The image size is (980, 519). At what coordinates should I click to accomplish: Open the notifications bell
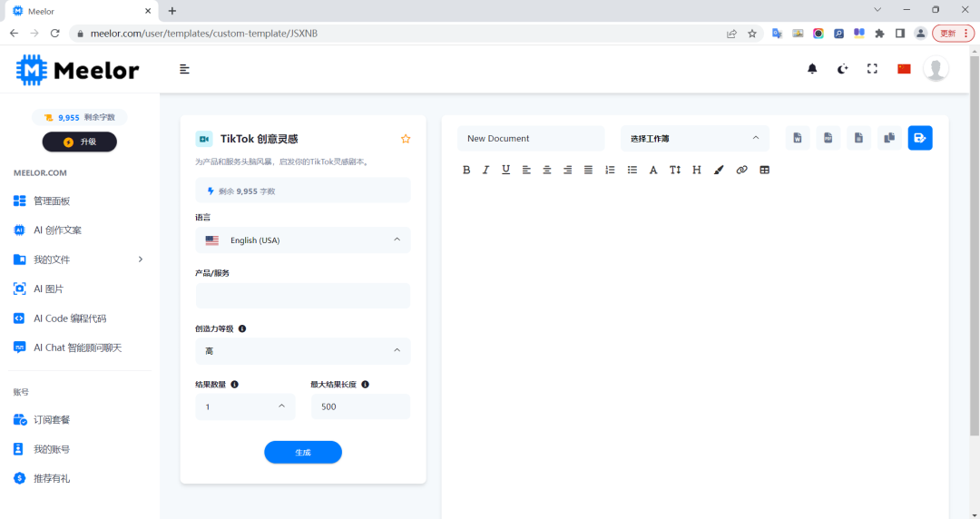click(812, 69)
